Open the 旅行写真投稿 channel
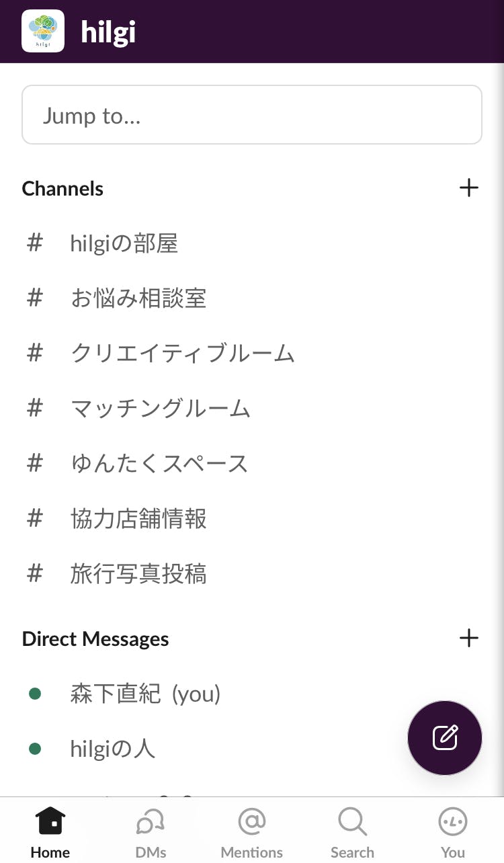The image size is (504, 863). pos(138,574)
